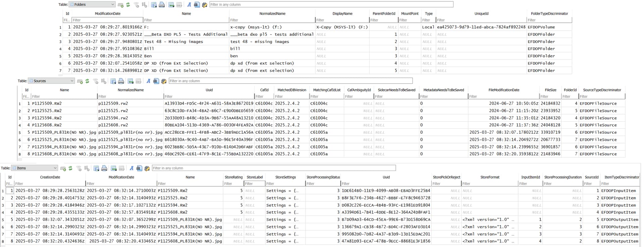Sort Sources by the MatchedDBVersion column header

coord(291,90)
